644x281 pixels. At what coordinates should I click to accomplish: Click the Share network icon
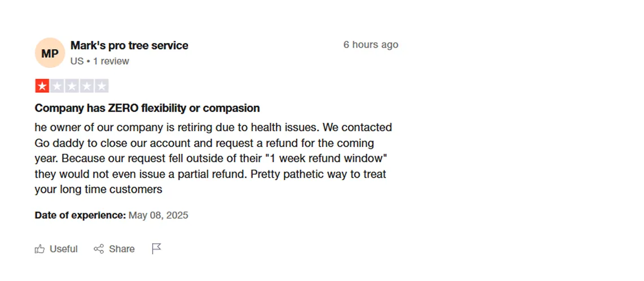pos(99,249)
